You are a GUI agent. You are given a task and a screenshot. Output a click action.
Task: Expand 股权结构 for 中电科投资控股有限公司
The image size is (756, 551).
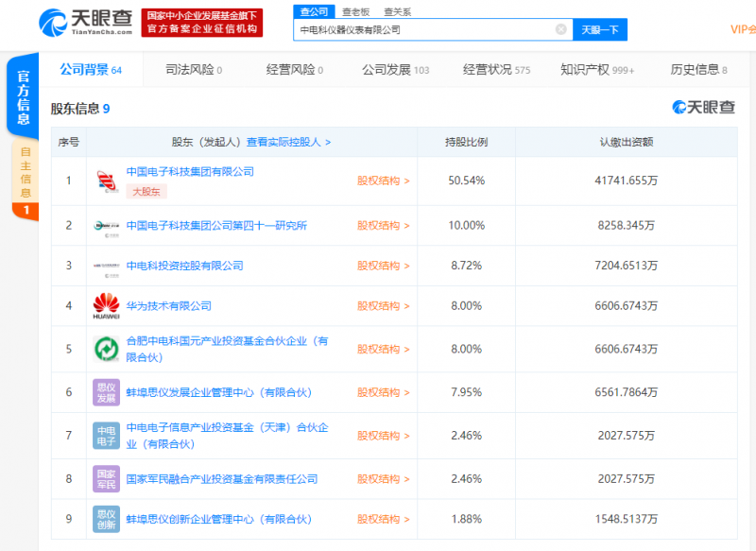[383, 267]
